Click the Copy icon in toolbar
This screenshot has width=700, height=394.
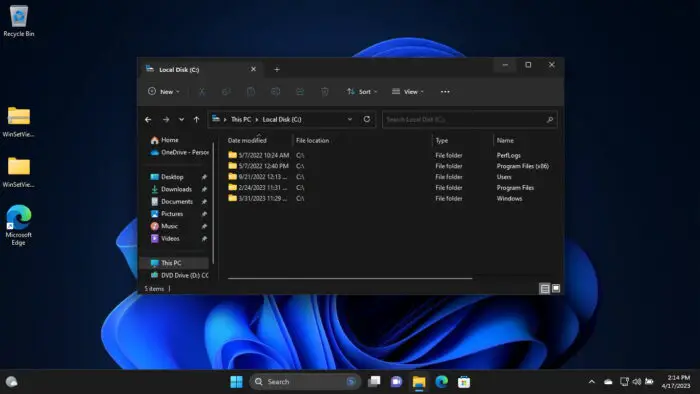pos(226,91)
